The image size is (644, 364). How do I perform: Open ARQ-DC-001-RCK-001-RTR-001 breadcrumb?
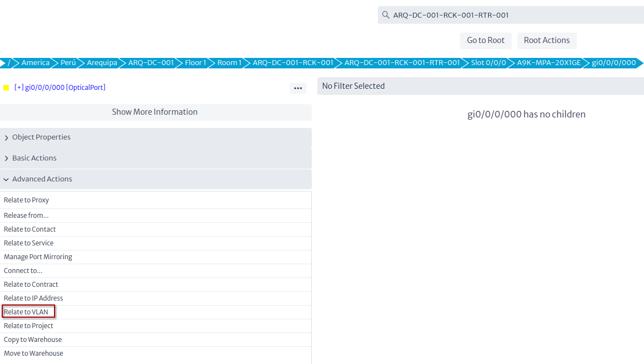point(402,63)
